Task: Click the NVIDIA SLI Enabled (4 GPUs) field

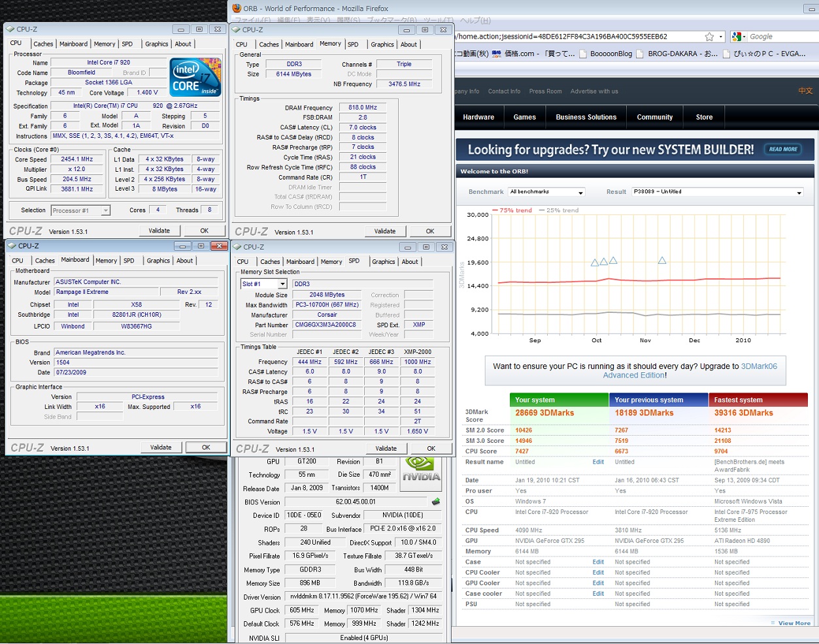Action: pyautogui.click(x=363, y=637)
